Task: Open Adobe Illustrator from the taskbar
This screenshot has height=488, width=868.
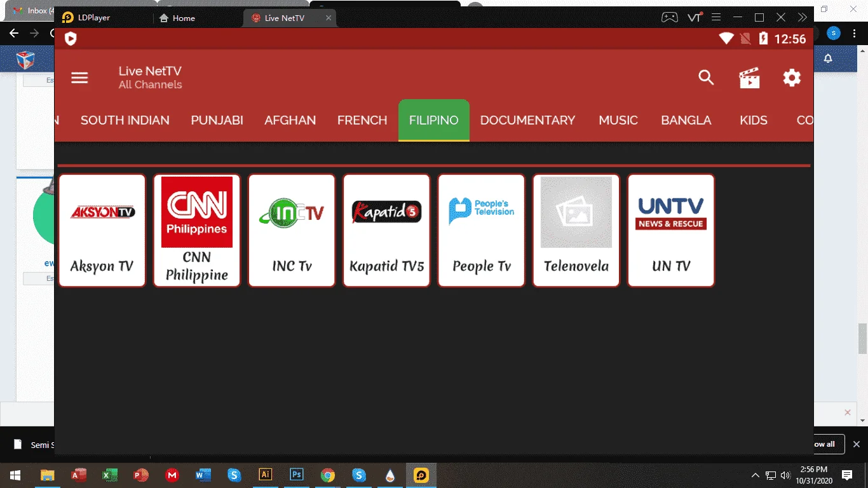Action: (266, 475)
